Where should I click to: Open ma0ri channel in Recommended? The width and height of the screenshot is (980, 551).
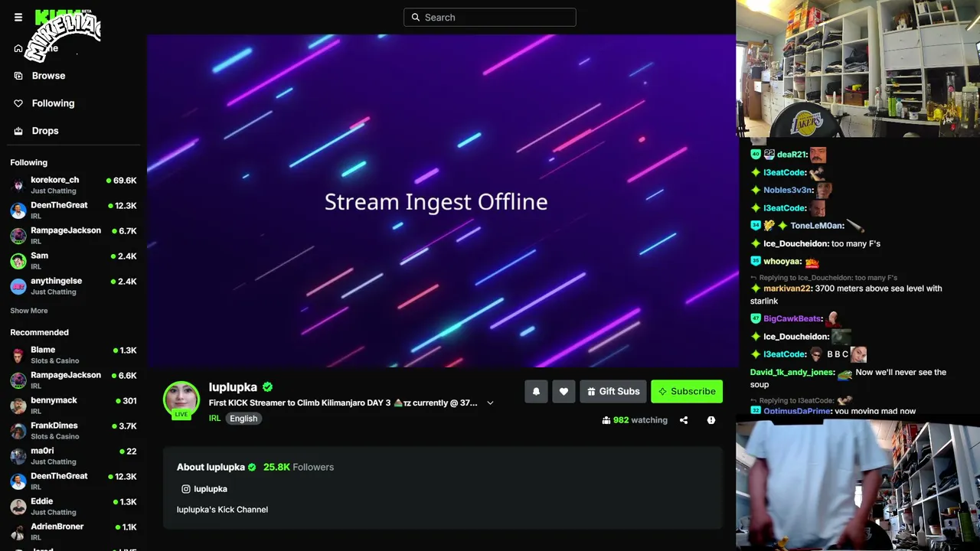(x=73, y=456)
